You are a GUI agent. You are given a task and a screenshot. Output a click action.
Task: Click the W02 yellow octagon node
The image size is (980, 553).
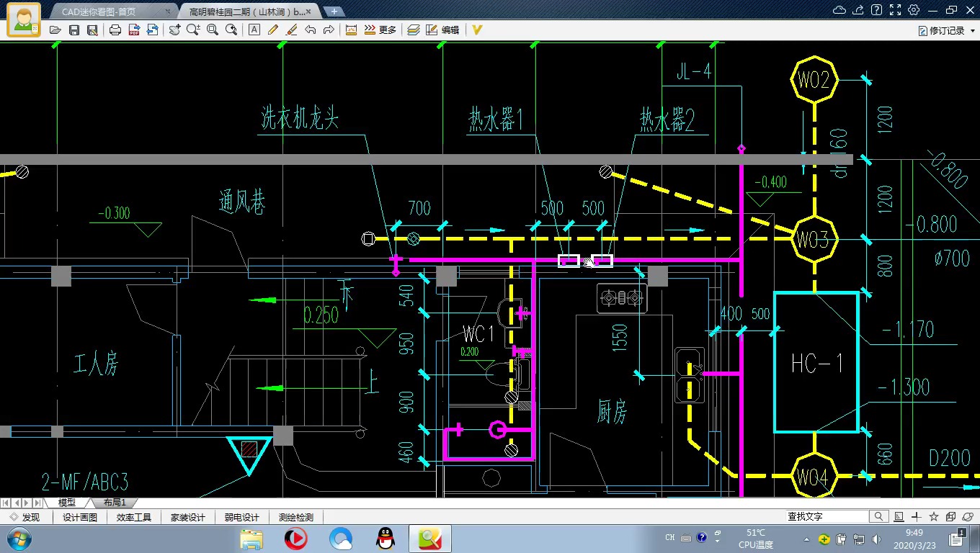point(815,80)
